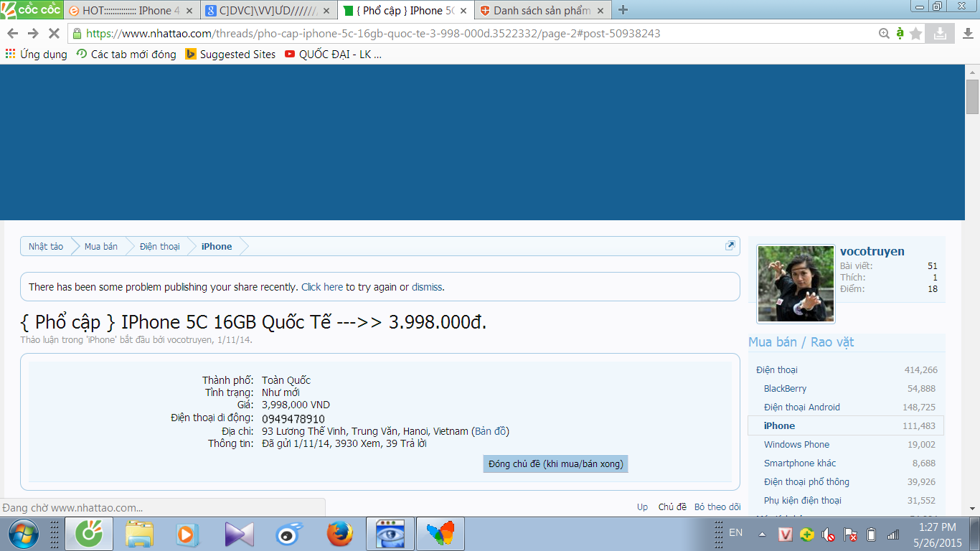980x551 pixels.
Task: Open vocotruyen username link in sidebar
Action: pyautogui.click(x=872, y=251)
